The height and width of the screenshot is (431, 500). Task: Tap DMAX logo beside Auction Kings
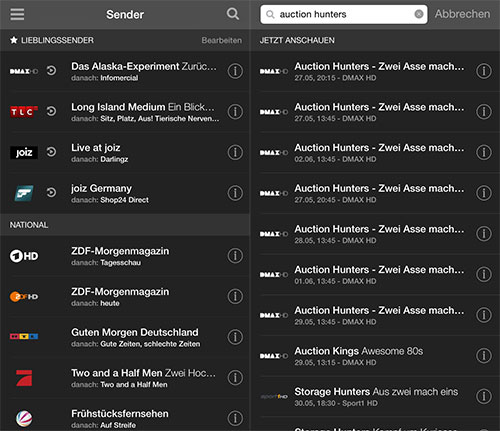pyautogui.click(x=274, y=356)
